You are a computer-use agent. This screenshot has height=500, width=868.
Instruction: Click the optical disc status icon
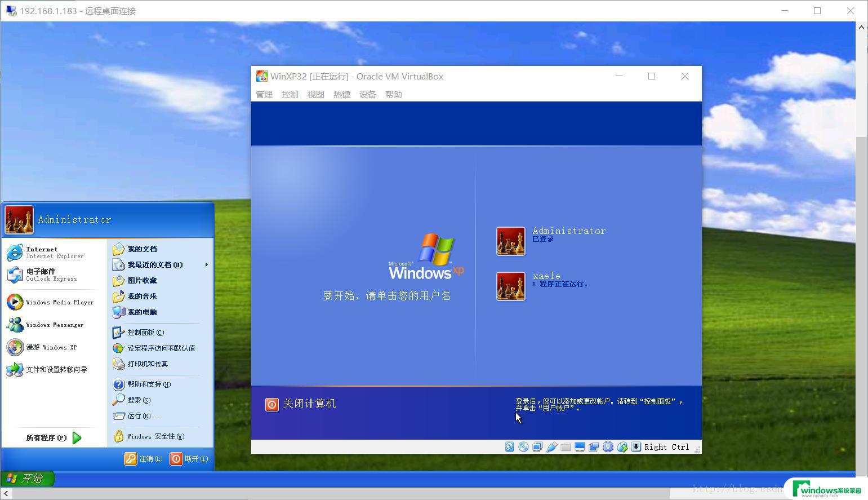pyautogui.click(x=523, y=447)
